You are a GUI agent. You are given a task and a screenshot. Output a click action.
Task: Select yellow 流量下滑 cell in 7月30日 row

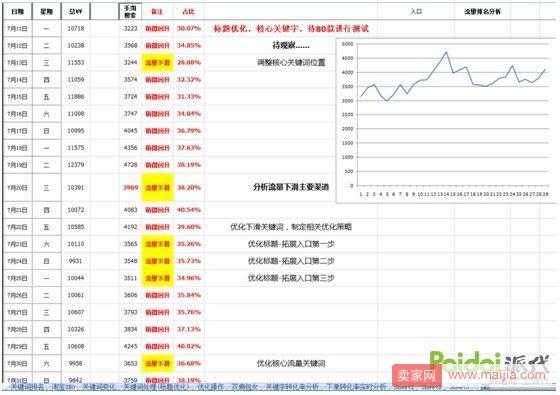(x=157, y=363)
